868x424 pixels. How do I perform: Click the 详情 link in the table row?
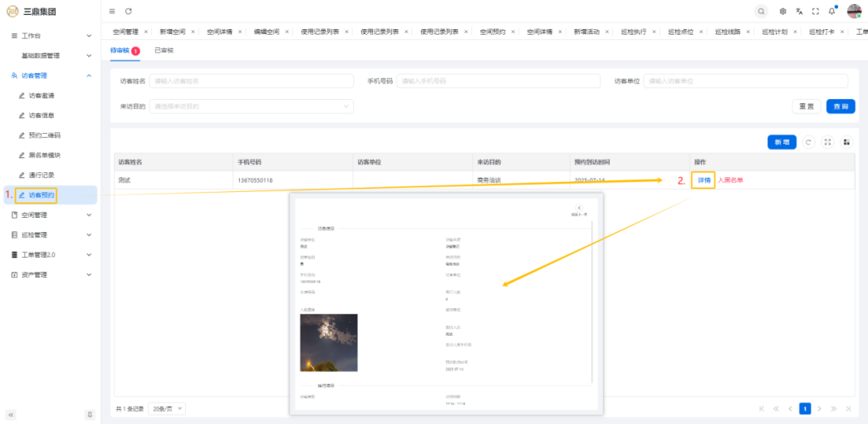(x=704, y=180)
